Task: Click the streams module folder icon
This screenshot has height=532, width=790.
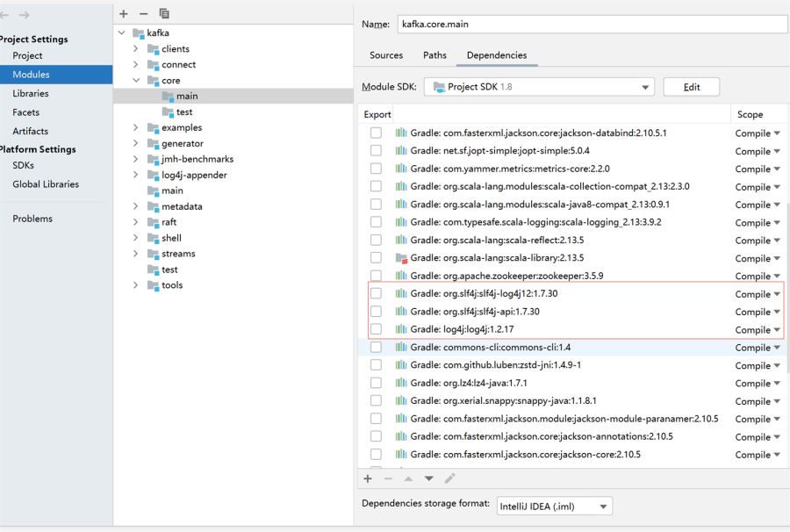Action: click(x=153, y=254)
